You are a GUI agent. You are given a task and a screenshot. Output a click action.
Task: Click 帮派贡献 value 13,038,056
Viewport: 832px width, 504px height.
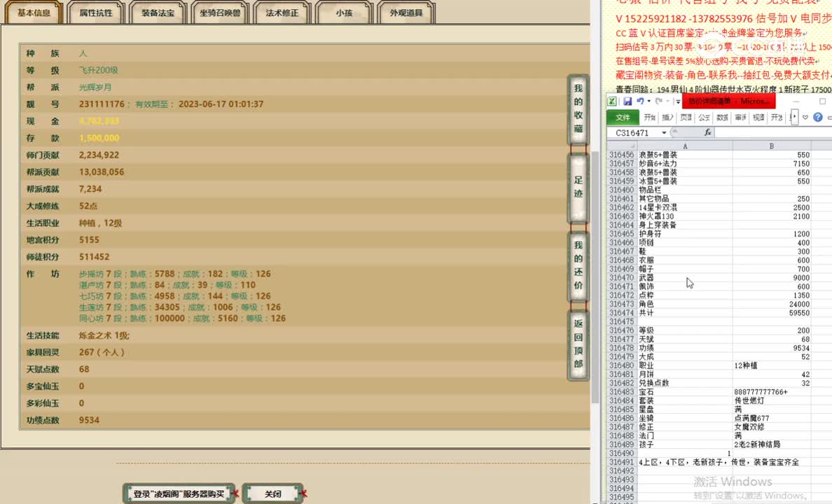[x=102, y=172]
